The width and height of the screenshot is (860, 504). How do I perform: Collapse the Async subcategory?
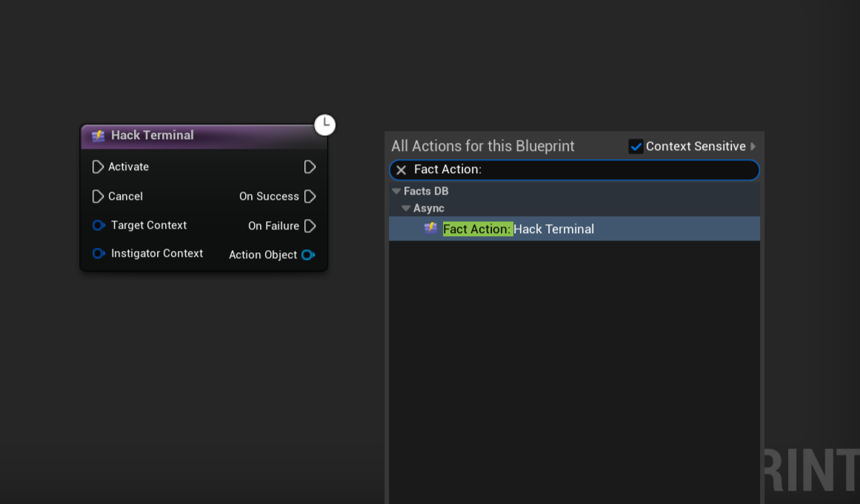tap(406, 208)
